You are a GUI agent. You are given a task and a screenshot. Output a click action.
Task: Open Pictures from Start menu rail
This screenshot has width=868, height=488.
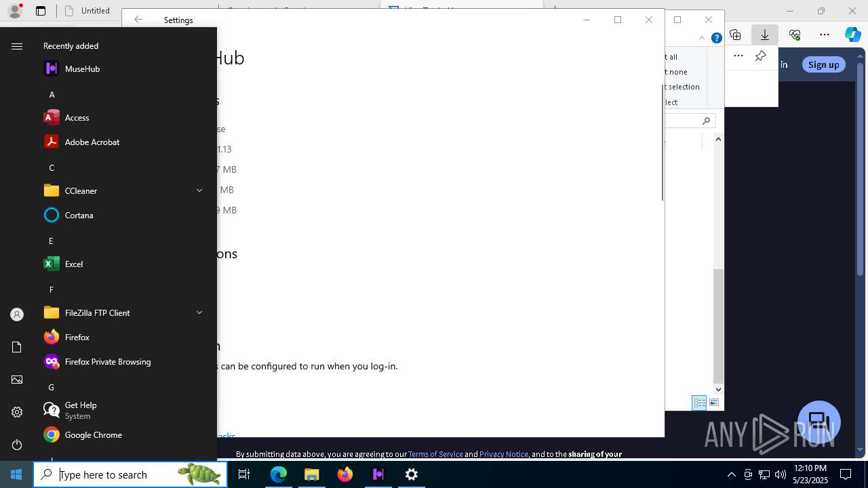[x=17, y=380]
